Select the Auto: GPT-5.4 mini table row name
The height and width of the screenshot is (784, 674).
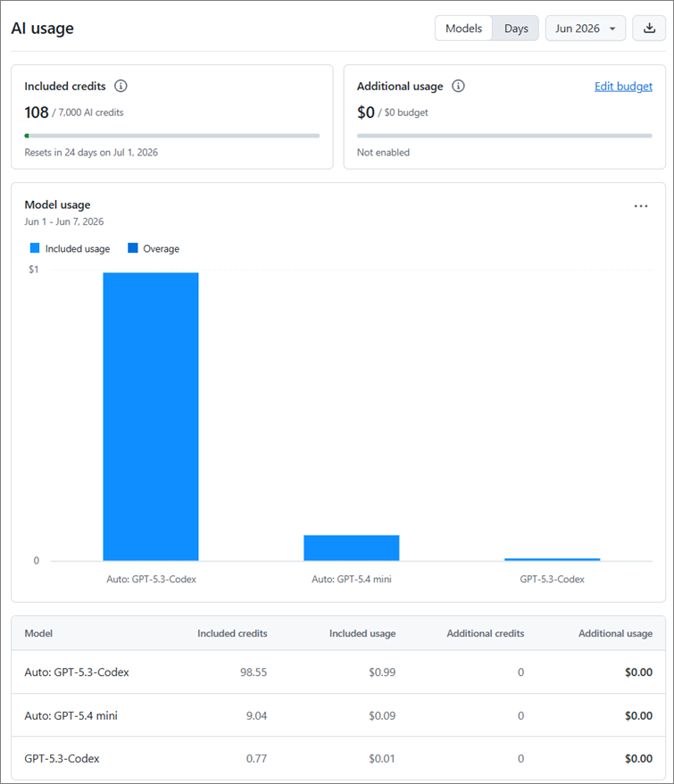71,715
